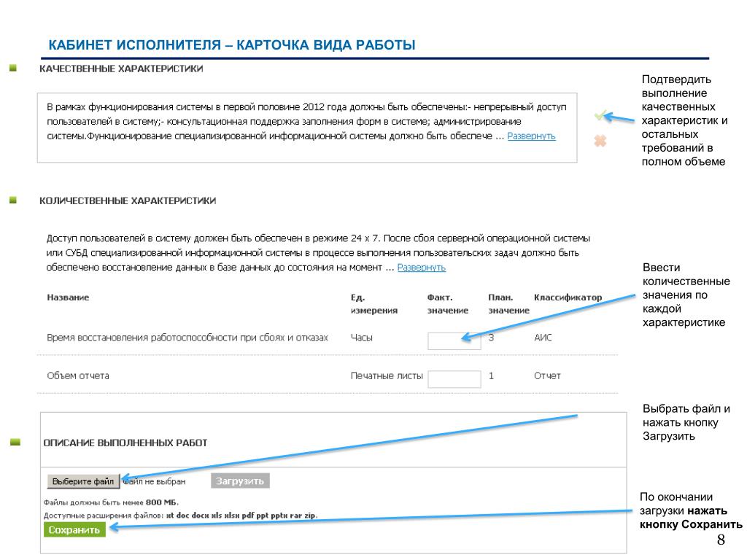Click the Часы unit cell
The image size is (747, 560).
(362, 338)
